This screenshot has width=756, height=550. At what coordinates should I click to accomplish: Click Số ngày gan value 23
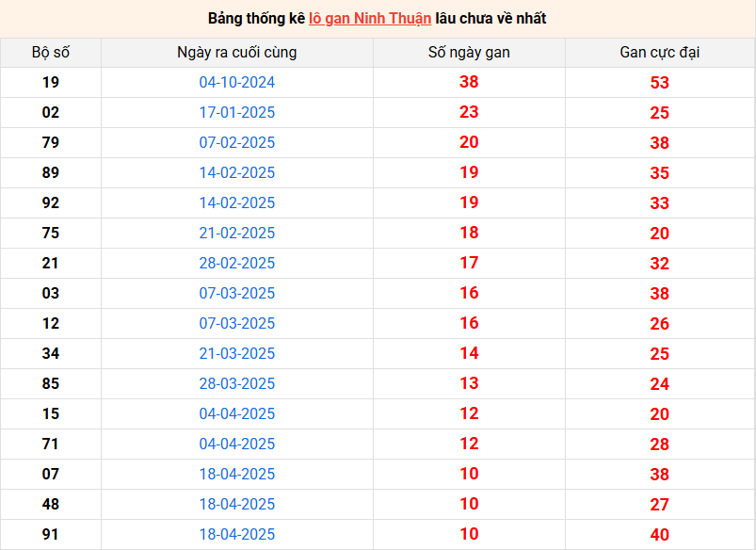[x=469, y=113]
